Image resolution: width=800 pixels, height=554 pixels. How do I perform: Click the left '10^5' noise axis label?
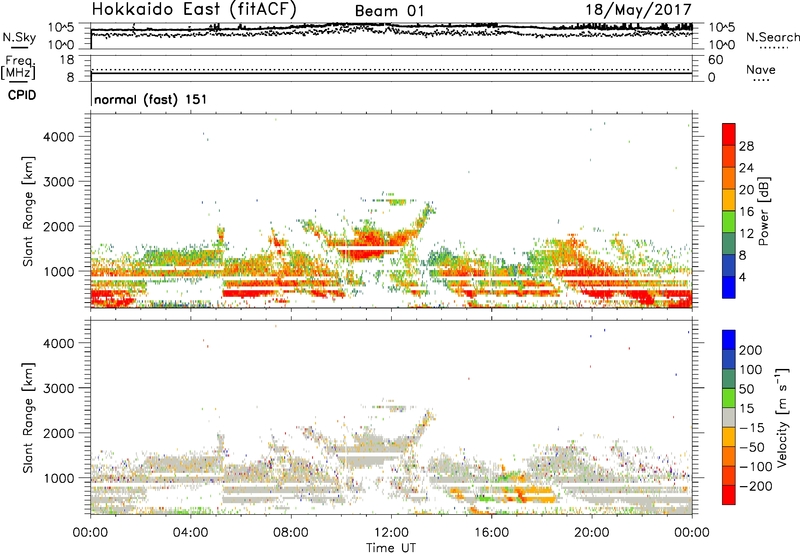[61, 27]
